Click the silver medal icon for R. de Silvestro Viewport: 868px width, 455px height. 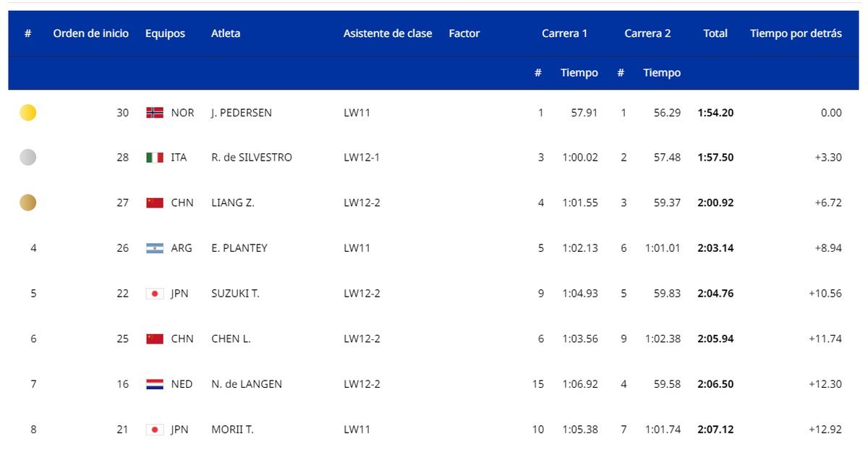(27, 158)
